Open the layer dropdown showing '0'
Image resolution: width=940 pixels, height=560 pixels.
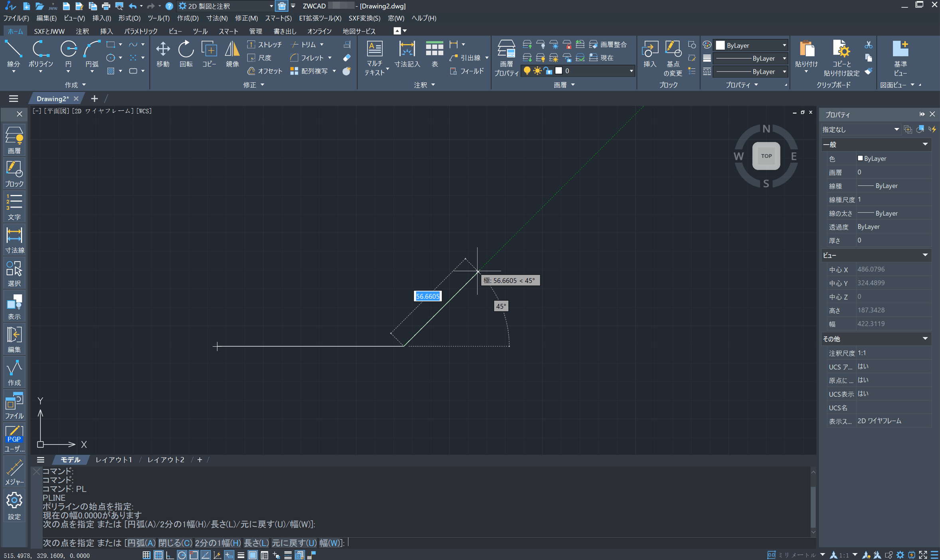pyautogui.click(x=579, y=71)
